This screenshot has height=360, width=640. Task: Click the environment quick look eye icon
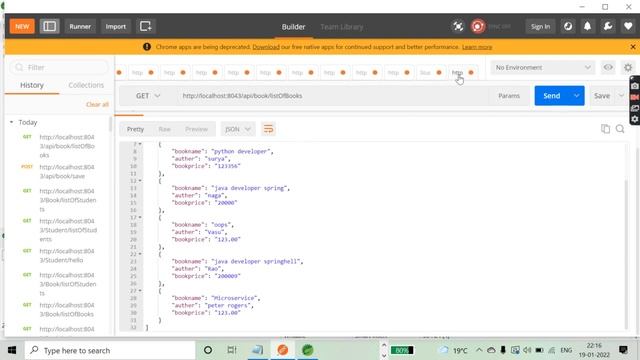point(608,67)
